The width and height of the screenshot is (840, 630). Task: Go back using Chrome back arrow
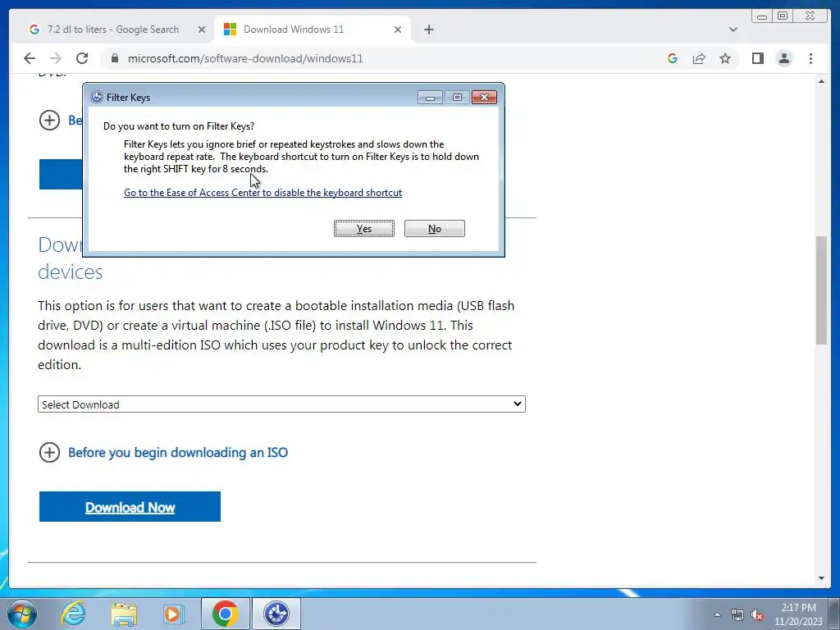[x=30, y=58]
